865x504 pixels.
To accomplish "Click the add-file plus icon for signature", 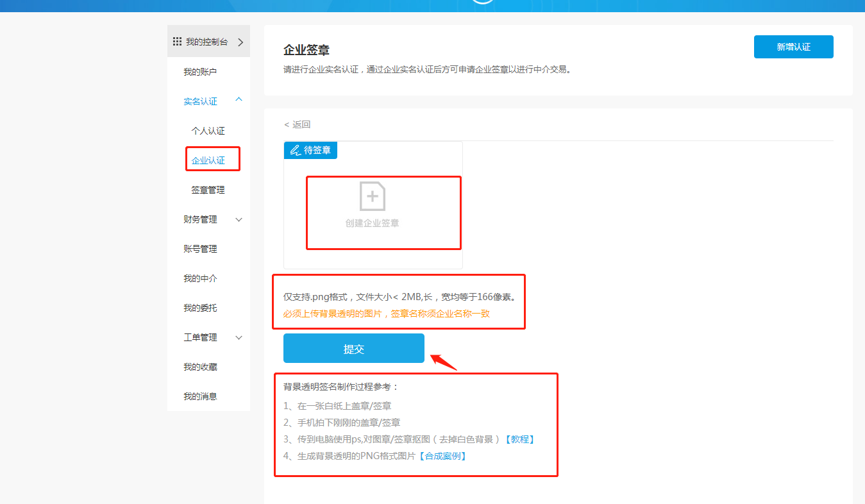I will coord(373,196).
